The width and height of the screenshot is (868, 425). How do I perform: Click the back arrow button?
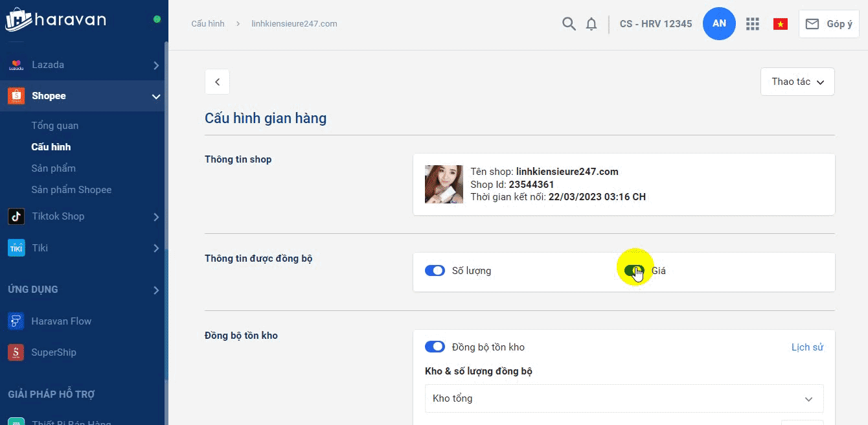[x=217, y=82]
